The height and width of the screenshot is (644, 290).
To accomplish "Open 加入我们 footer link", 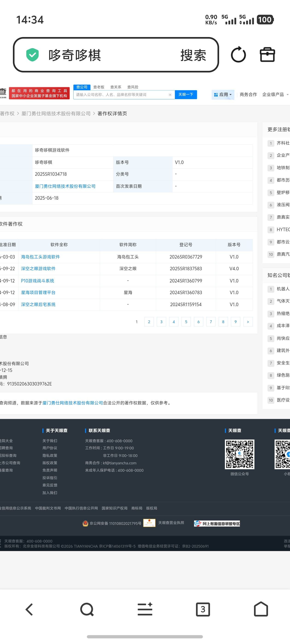I will [x=50, y=493].
